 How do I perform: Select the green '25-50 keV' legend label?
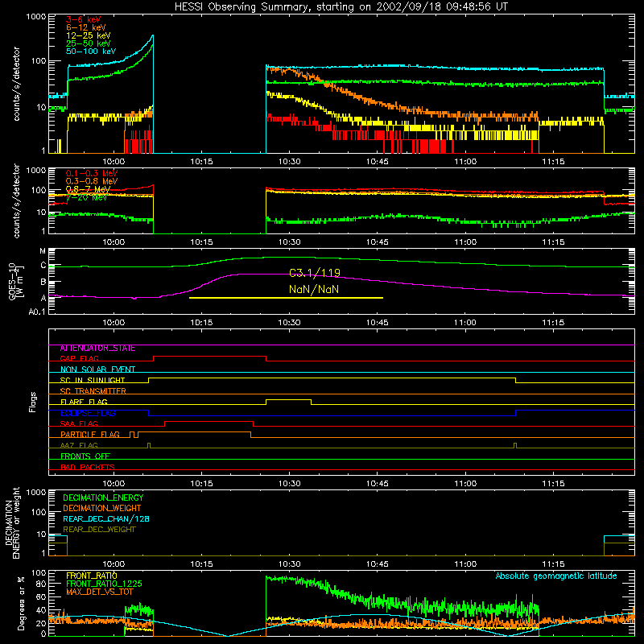click(88, 43)
